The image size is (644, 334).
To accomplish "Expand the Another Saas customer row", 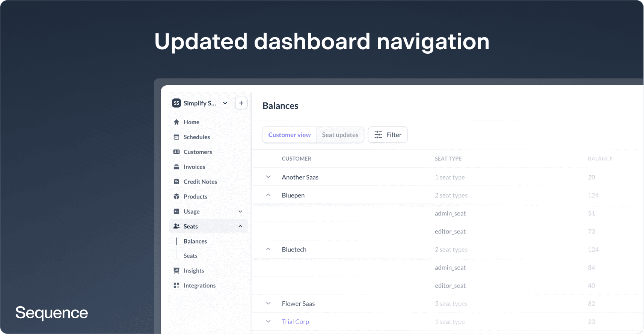I will [x=268, y=177].
